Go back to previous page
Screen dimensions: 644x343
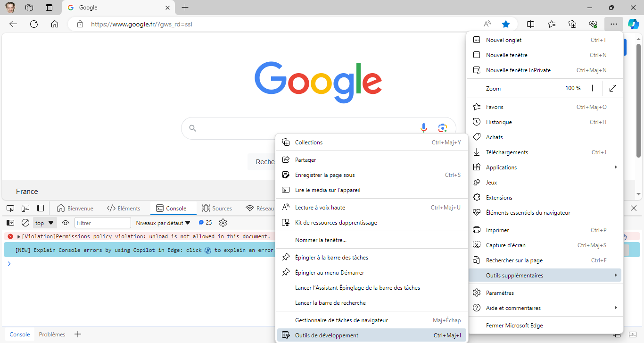(13, 24)
